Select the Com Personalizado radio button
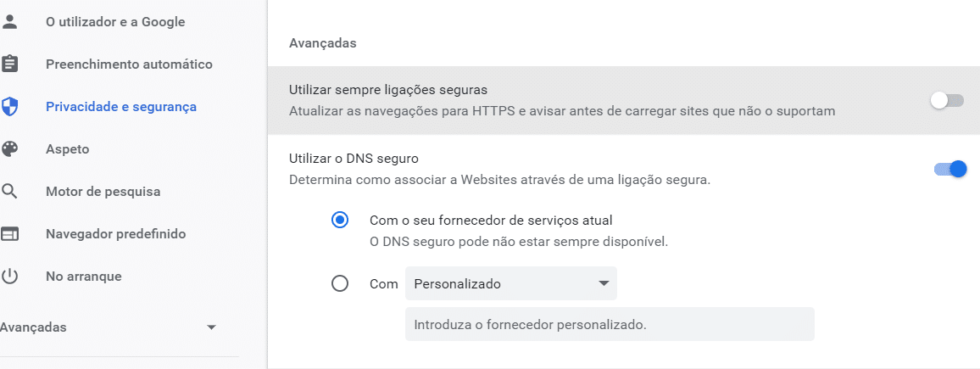980x369 pixels. 339,284
